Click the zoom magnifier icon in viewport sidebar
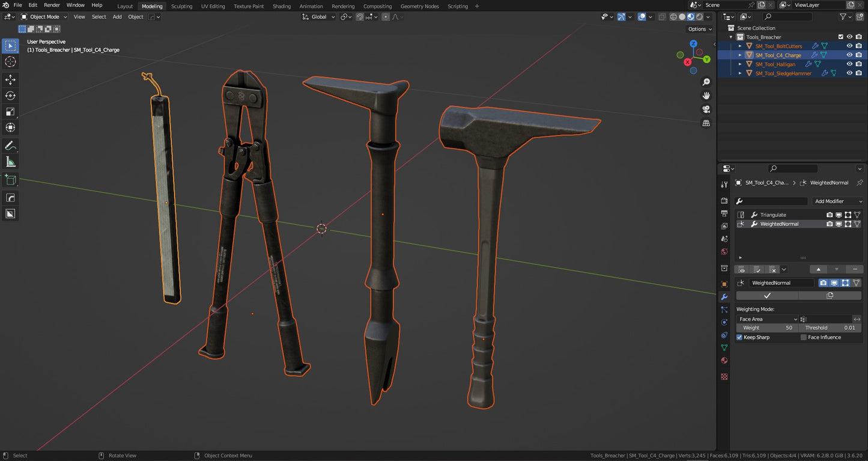Viewport: 868px width, 461px height. (x=706, y=82)
